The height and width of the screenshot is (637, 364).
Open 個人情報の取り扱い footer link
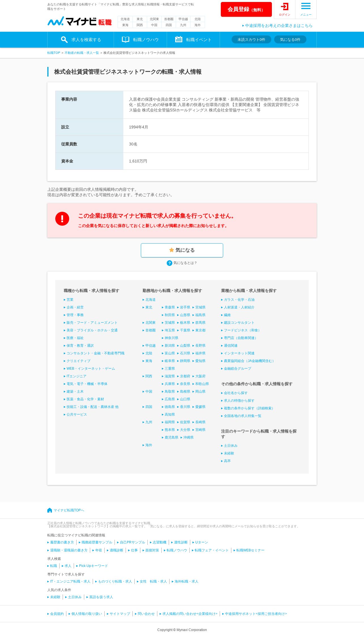(x=85, y=614)
